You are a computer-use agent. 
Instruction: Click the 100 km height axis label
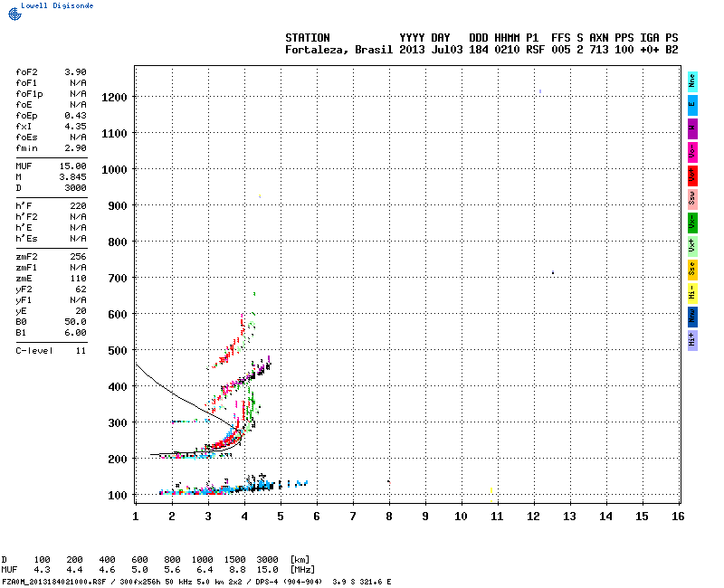pyautogui.click(x=118, y=495)
